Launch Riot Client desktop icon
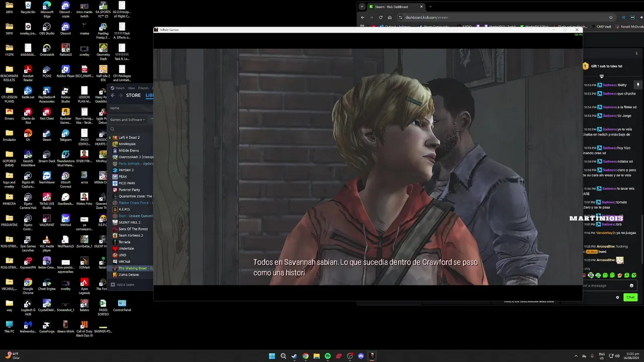The image size is (644, 362). point(47,113)
